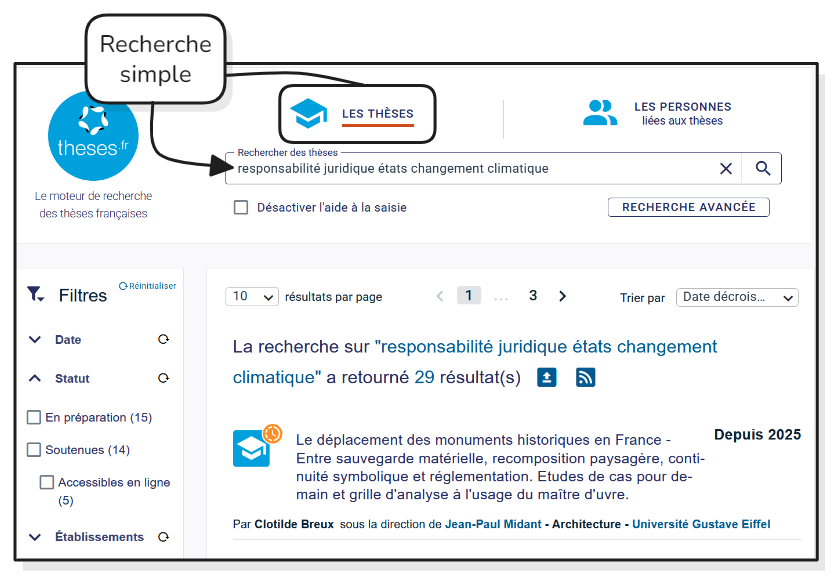Viewport: 840px width, 585px height.
Task: Reset the Date filter refresh icon
Action: click(x=163, y=340)
